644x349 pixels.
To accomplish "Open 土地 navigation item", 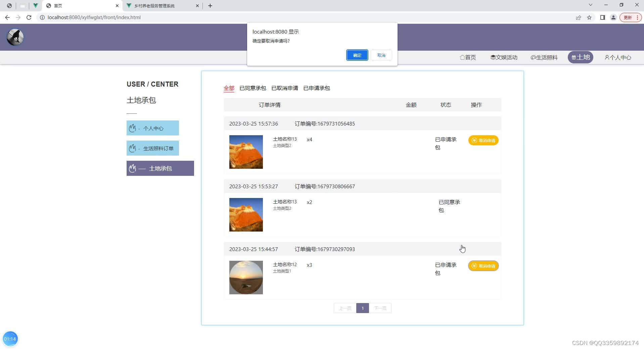I will [x=581, y=57].
